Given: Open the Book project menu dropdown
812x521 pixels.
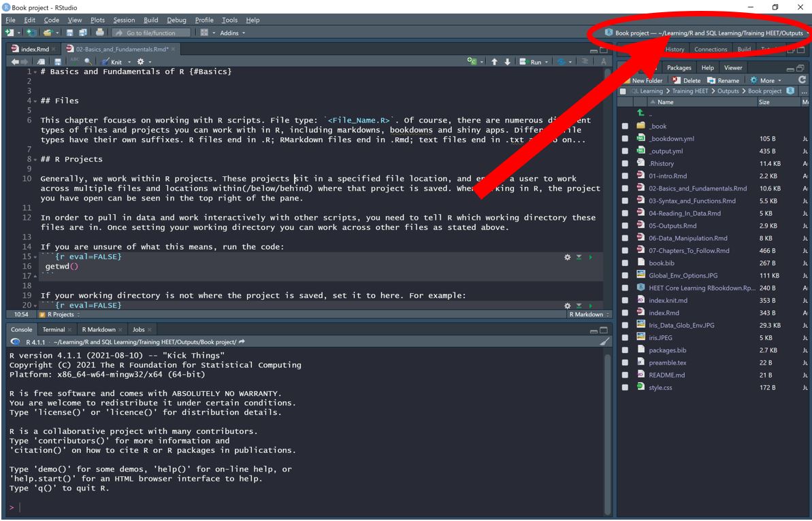Looking at the screenshot, I should [x=707, y=33].
